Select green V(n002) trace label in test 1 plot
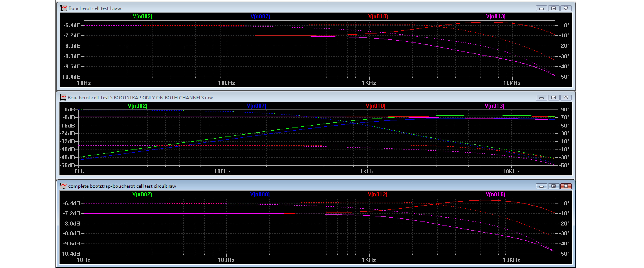Screen dimensions: 644x268 point(143,17)
